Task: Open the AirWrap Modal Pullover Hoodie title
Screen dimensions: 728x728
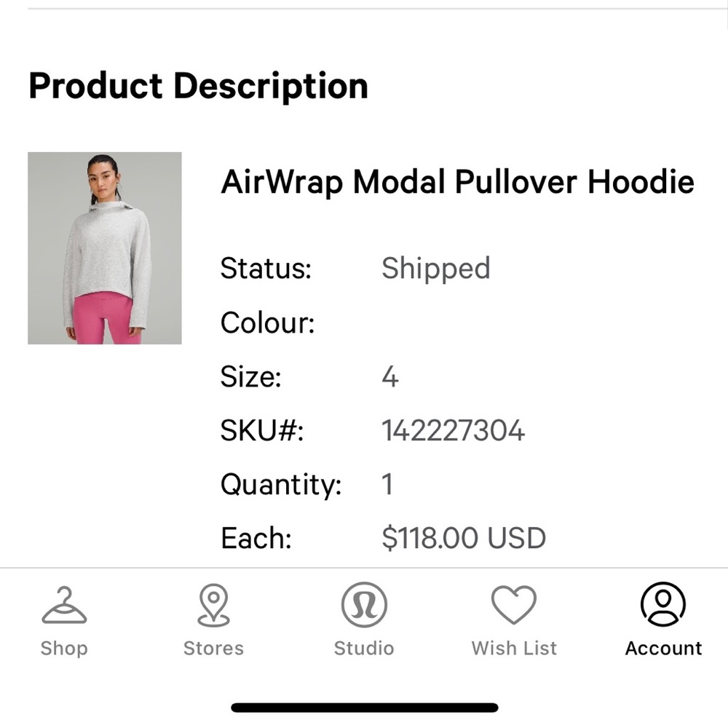Action: (456, 182)
